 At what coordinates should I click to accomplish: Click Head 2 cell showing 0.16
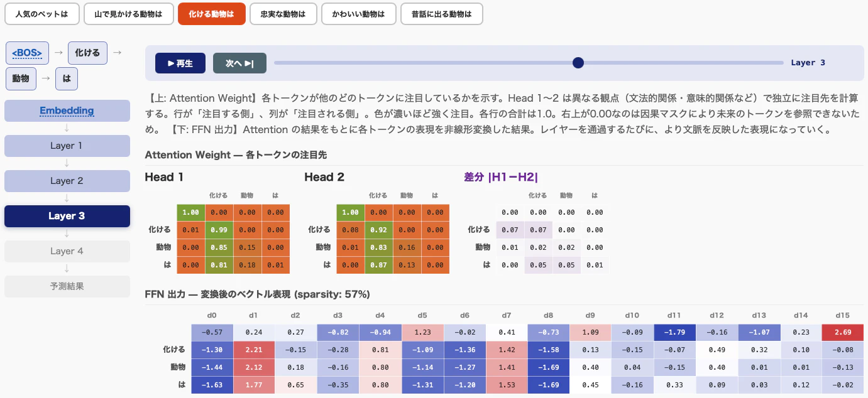tap(407, 247)
